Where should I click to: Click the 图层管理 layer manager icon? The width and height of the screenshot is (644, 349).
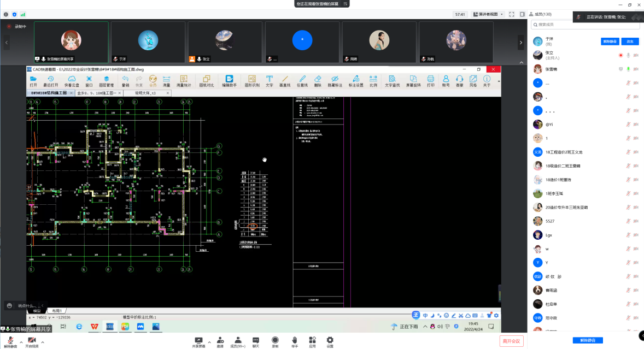pyautogui.click(x=106, y=81)
